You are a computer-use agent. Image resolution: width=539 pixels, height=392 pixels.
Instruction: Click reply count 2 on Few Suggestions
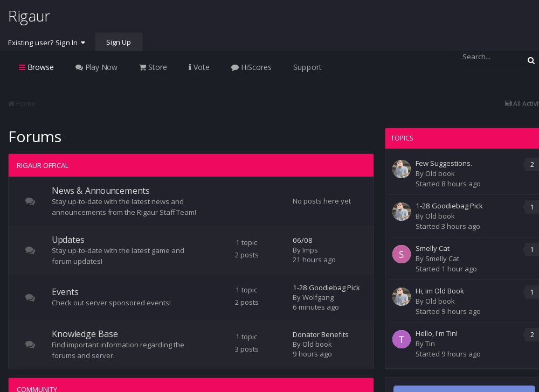click(532, 164)
